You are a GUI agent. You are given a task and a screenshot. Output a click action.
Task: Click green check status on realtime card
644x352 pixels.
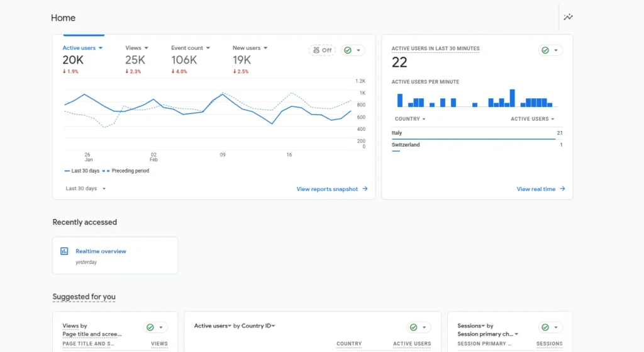coord(546,50)
